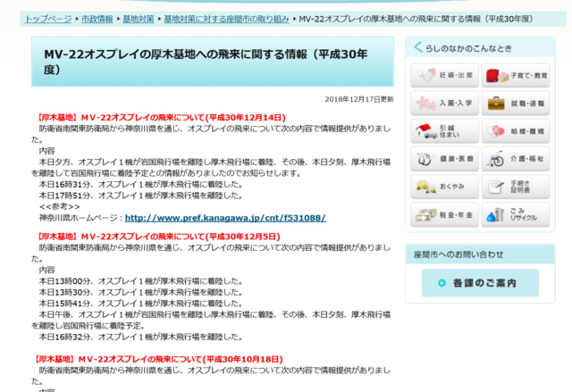Open the 妊娠・出産 (pregnancy/birth) icon

444,76
